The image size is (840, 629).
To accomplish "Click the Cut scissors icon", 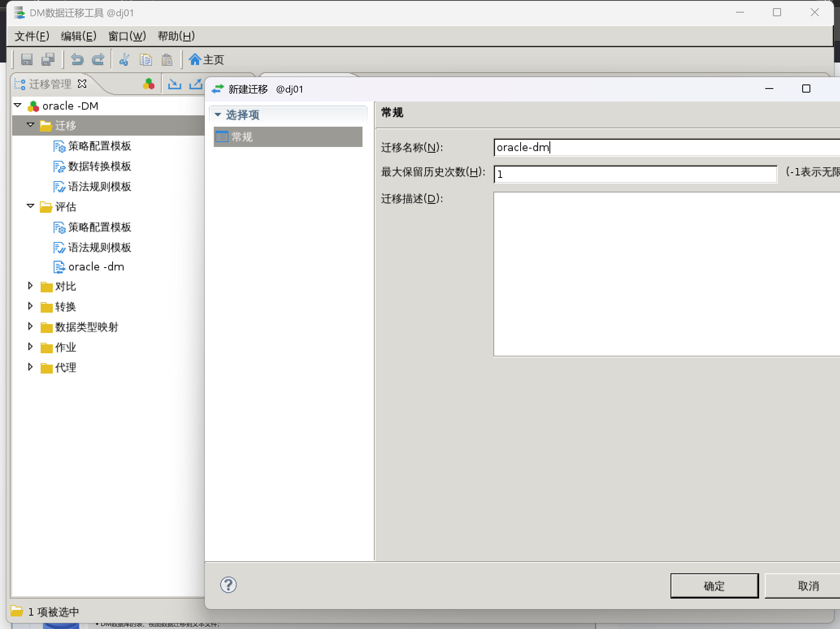I will pos(124,60).
